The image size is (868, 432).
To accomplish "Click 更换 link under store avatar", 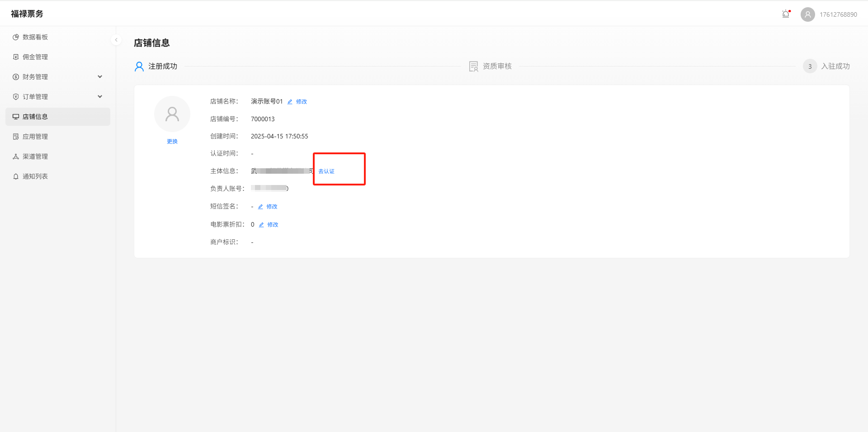I will point(172,142).
